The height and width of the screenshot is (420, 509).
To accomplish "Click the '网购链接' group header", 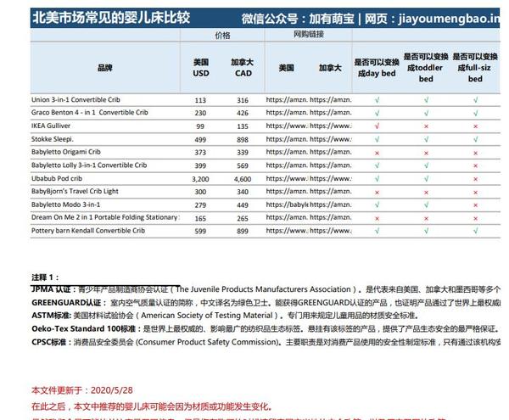I will pos(309,34).
